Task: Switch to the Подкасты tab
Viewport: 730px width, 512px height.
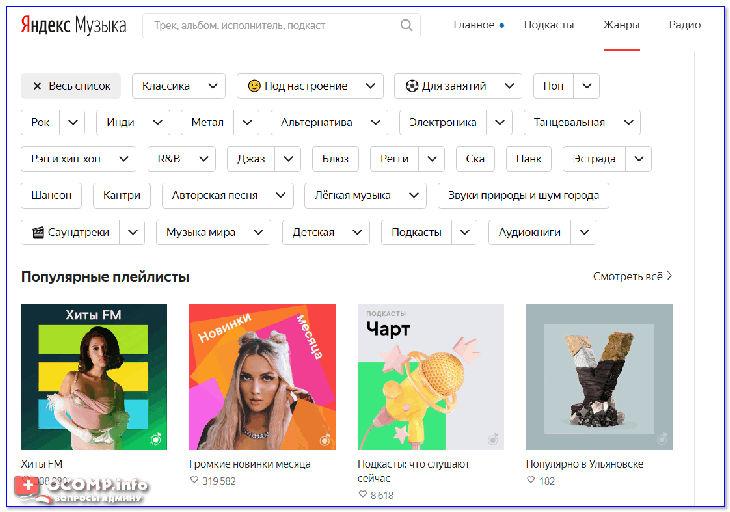Action: point(549,25)
